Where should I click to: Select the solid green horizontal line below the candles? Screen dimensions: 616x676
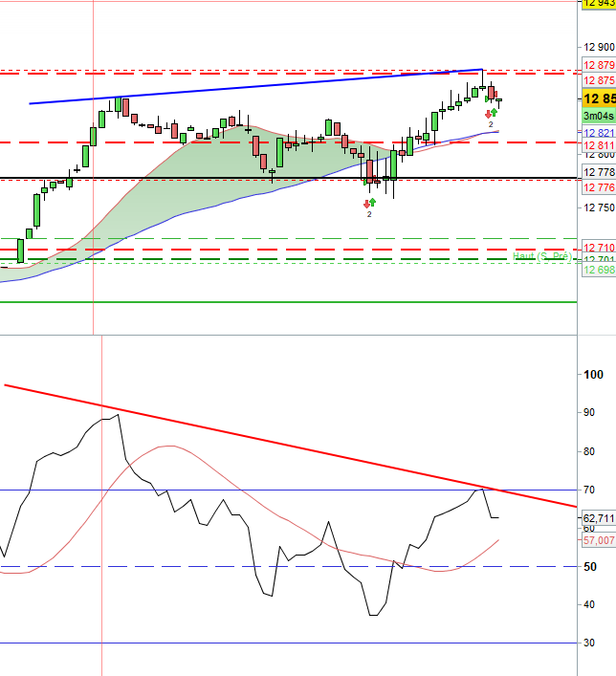[x=288, y=302]
